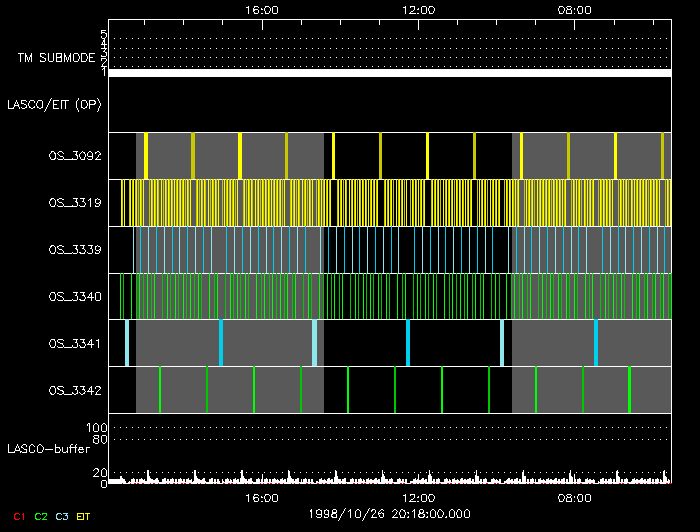Click the OS_3092 row label
The width and height of the screenshot is (700, 532).
[x=75, y=156]
